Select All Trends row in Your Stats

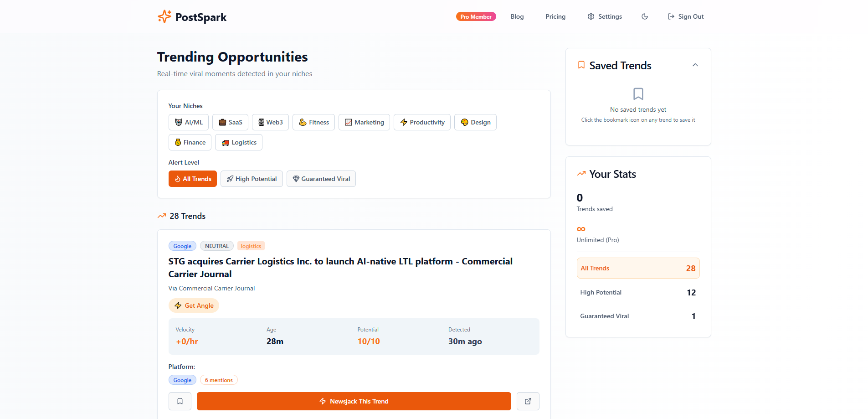point(638,268)
